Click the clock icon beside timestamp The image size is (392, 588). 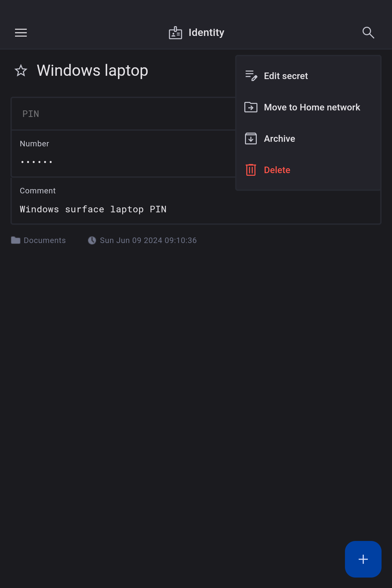(x=92, y=240)
